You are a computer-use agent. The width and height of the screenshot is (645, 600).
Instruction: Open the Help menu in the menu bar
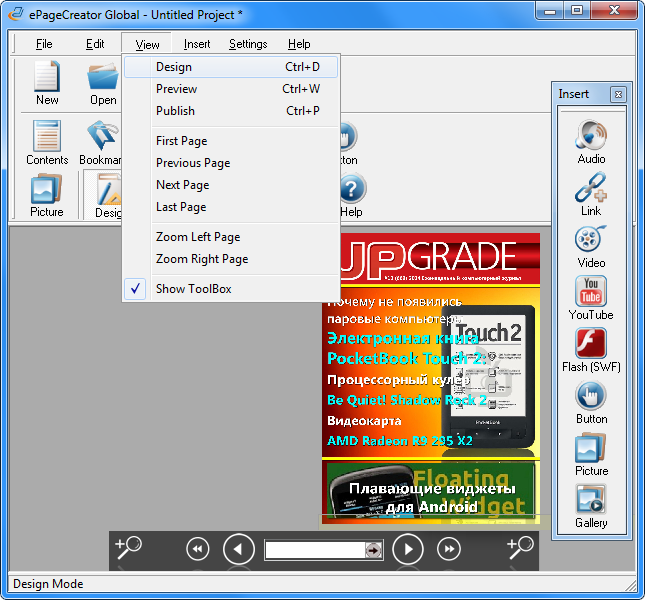(x=299, y=44)
